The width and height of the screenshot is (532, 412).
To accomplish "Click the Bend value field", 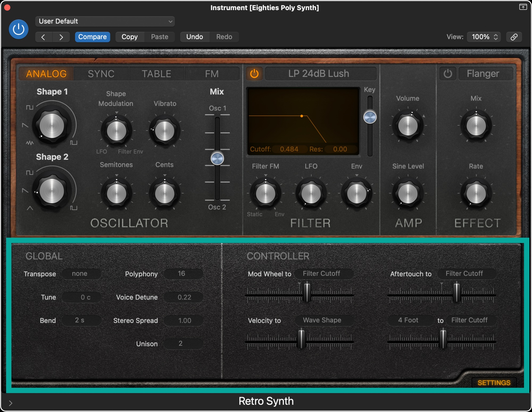I will pos(81,320).
